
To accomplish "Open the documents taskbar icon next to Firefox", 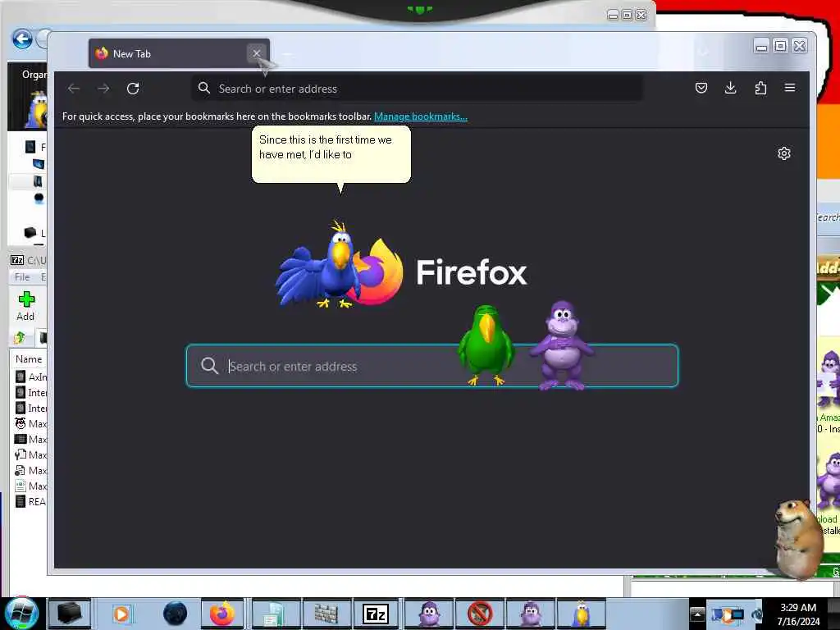I will point(276,614).
